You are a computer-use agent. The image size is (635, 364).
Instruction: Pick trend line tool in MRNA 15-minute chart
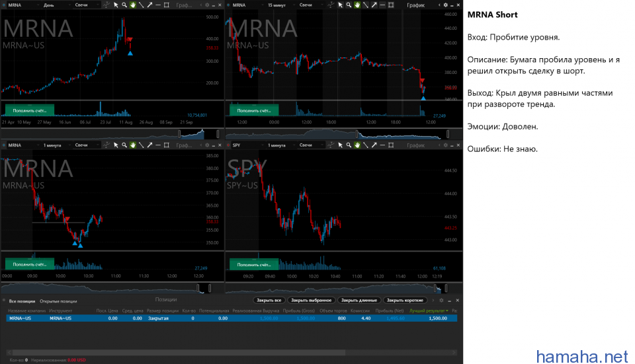click(366, 5)
